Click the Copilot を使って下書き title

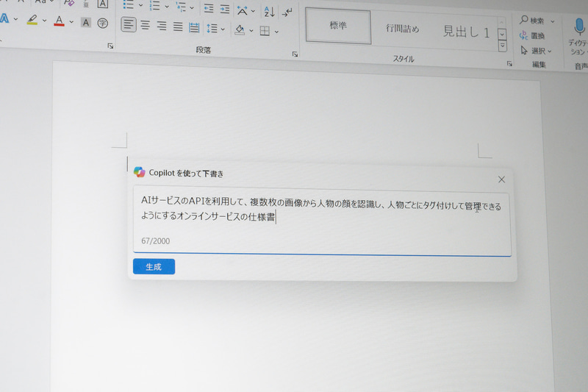click(x=186, y=174)
